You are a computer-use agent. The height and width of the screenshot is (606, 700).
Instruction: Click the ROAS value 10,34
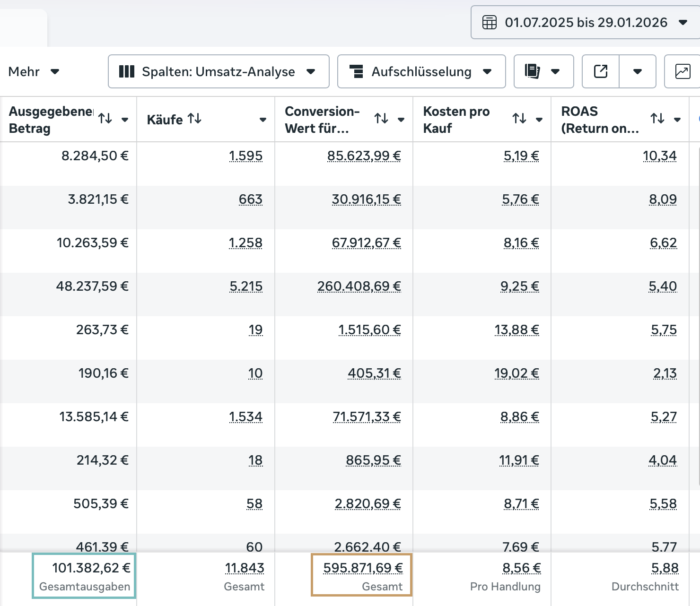pos(659,156)
